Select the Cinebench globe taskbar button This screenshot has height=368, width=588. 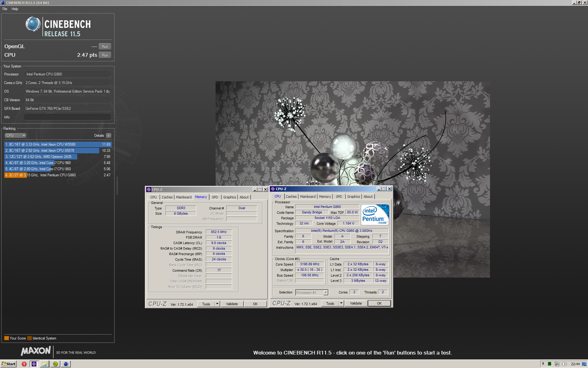[x=66, y=364]
